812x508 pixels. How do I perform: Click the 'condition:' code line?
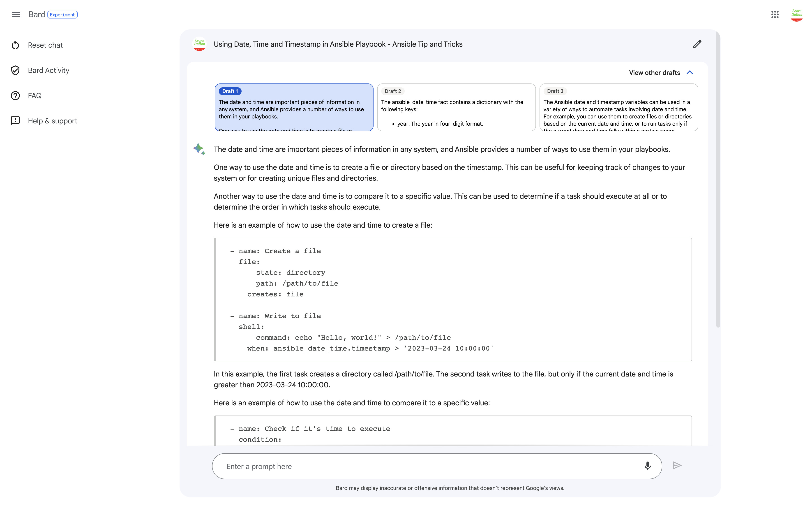260,440
